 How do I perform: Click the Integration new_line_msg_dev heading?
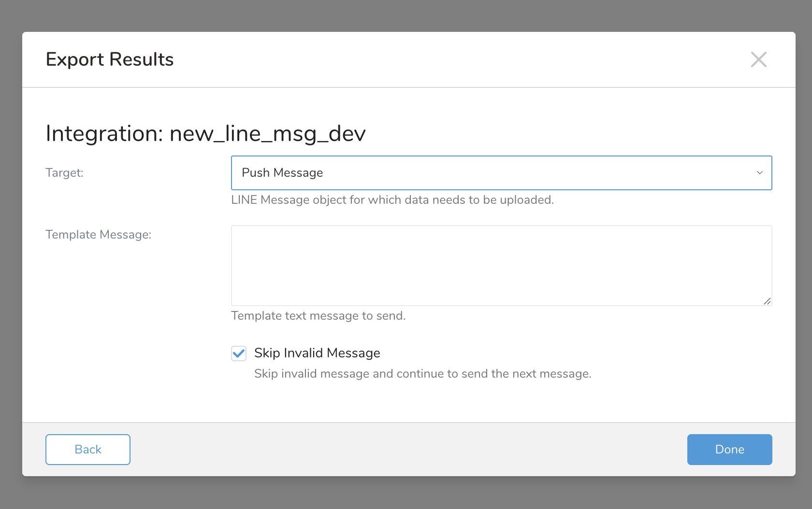205,133
